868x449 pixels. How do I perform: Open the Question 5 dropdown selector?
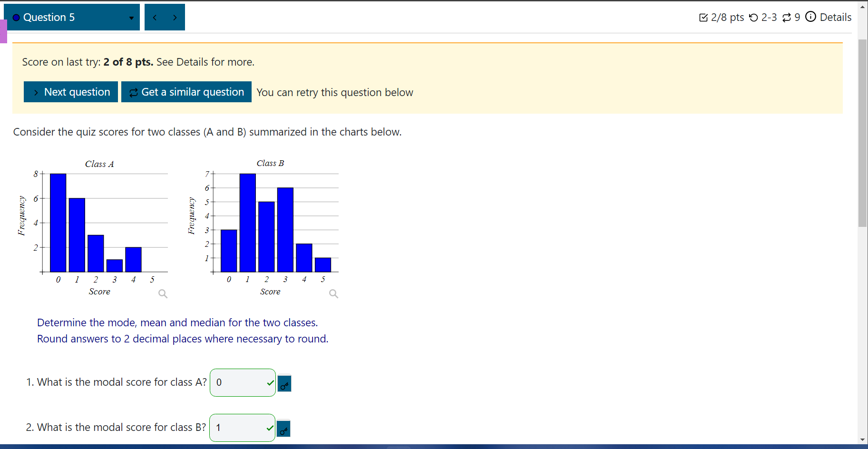pyautogui.click(x=131, y=18)
